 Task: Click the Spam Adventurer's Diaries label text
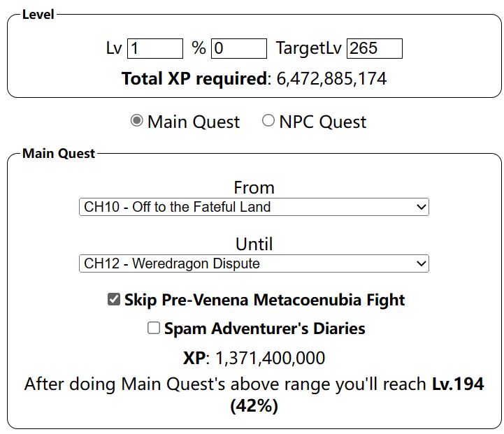coord(264,328)
